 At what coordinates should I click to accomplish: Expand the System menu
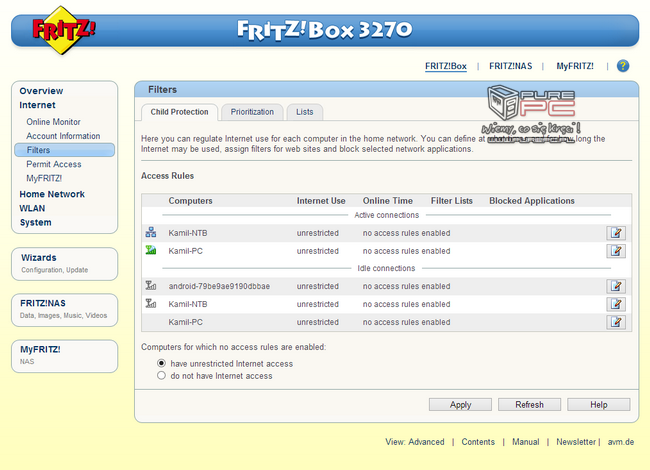(36, 223)
